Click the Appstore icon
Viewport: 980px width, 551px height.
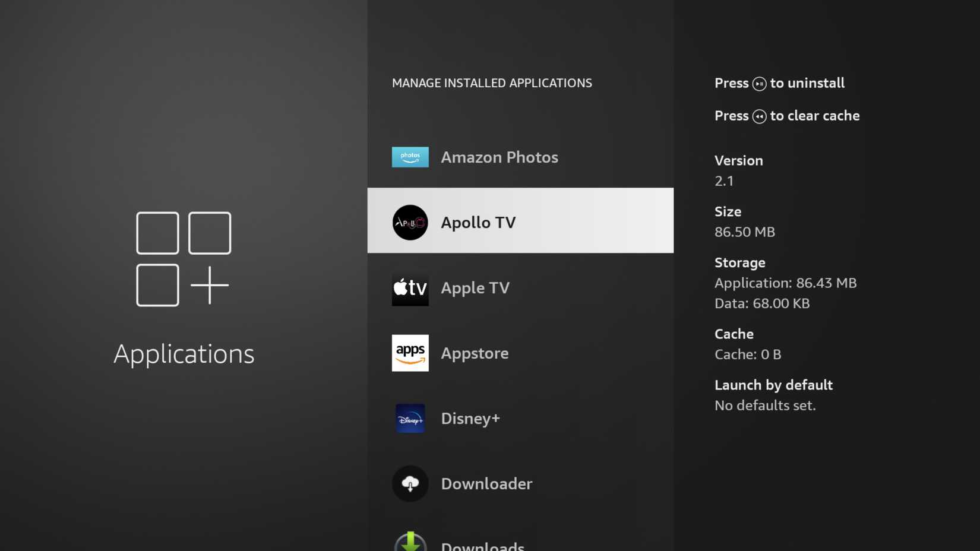click(410, 353)
